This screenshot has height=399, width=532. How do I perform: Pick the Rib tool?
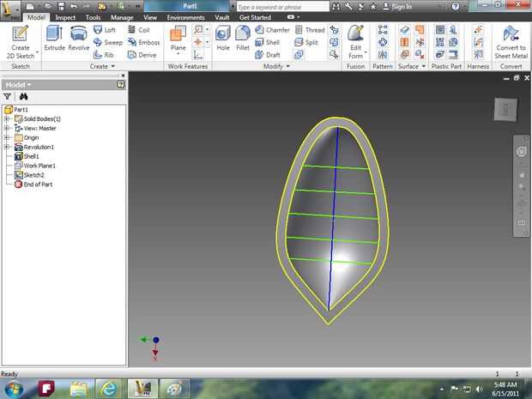(104, 55)
